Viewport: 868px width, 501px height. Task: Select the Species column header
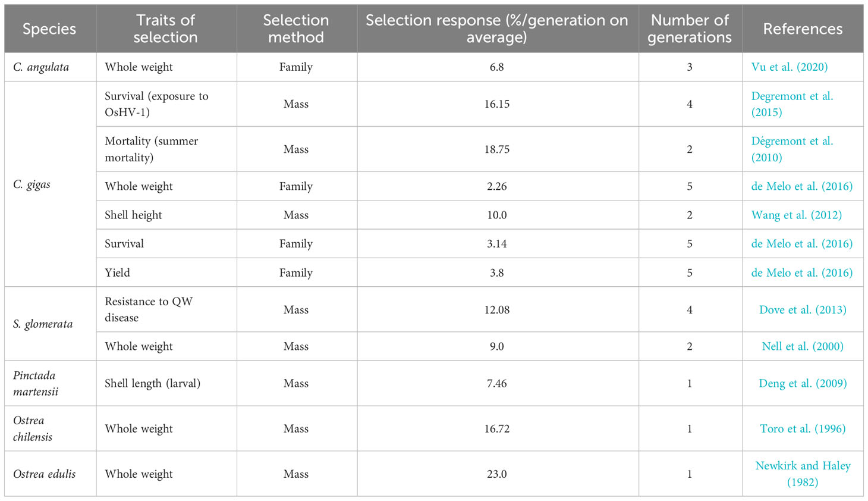click(49, 29)
